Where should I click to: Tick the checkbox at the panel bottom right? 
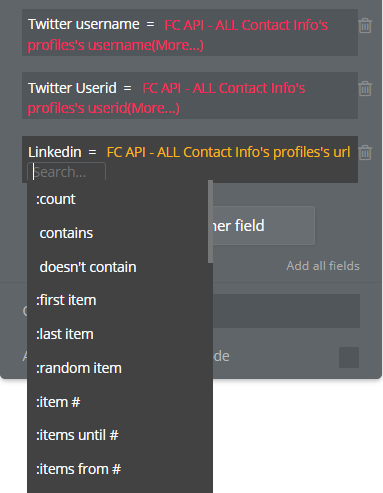tap(349, 357)
